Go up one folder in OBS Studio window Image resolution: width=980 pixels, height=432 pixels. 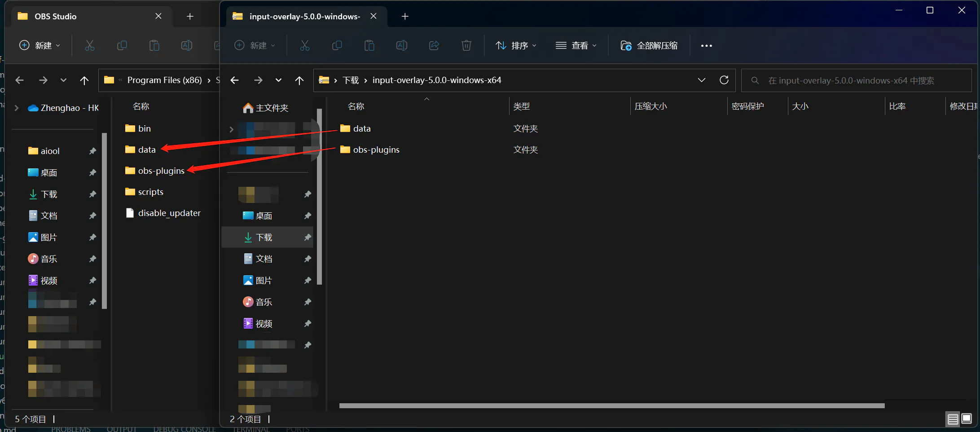pyautogui.click(x=84, y=80)
